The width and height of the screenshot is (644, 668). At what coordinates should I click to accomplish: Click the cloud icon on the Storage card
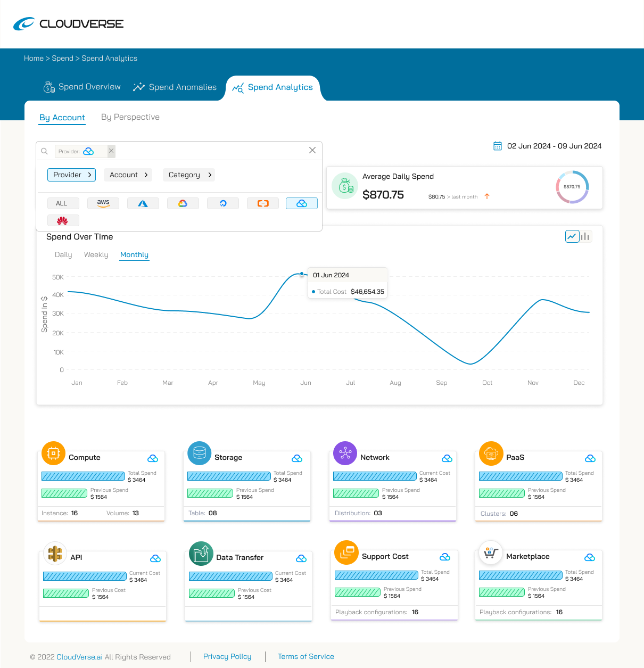pyautogui.click(x=297, y=458)
